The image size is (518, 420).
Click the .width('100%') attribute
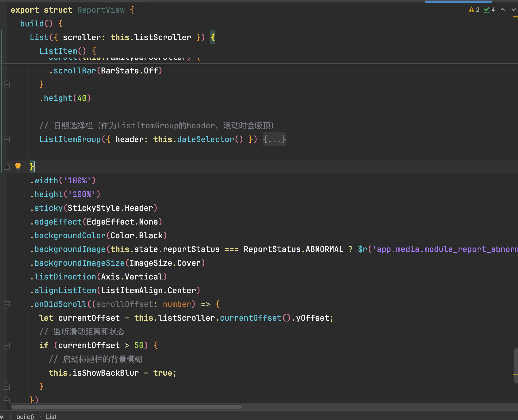63,180
